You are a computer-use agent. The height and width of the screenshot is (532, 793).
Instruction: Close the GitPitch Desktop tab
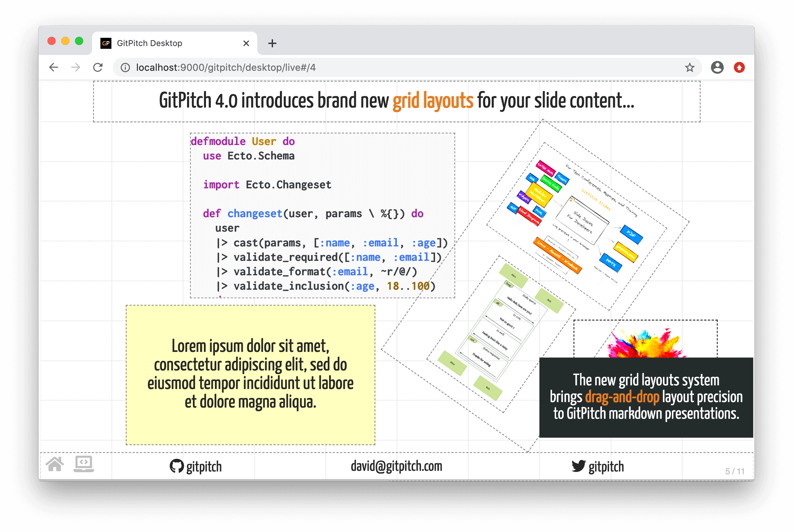click(246, 43)
